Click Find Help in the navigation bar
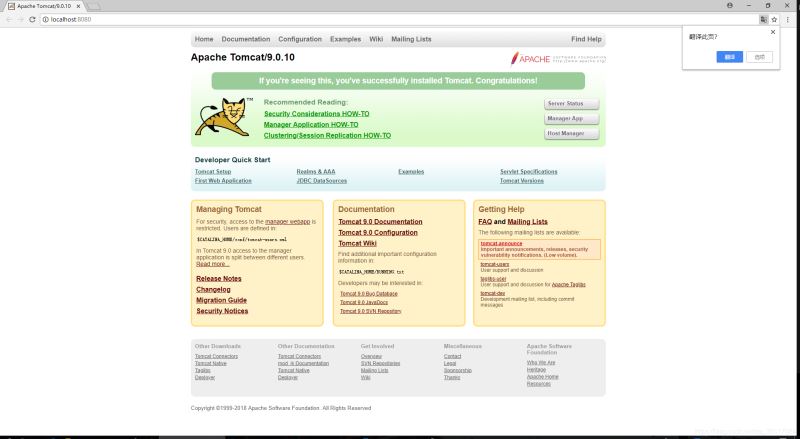 click(586, 39)
